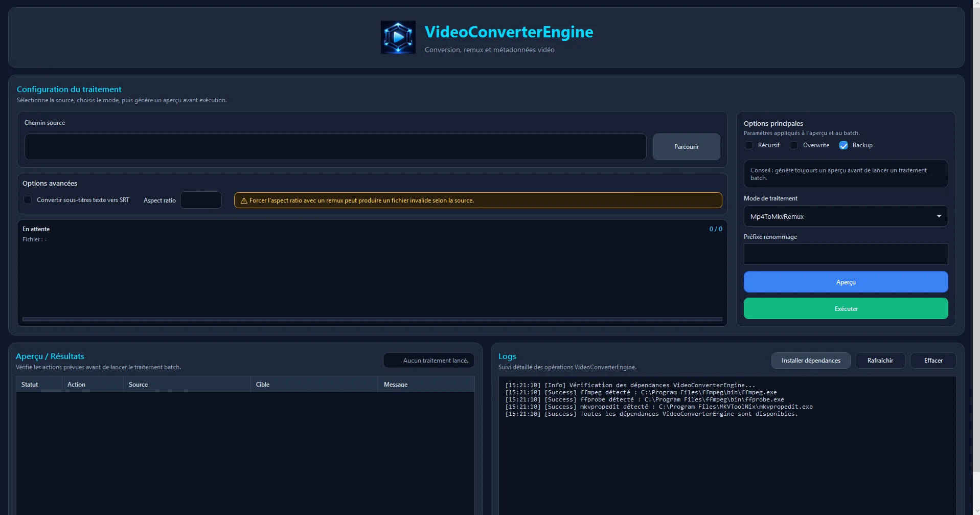
Task: Focus the Chemin source input field
Action: [x=335, y=147]
